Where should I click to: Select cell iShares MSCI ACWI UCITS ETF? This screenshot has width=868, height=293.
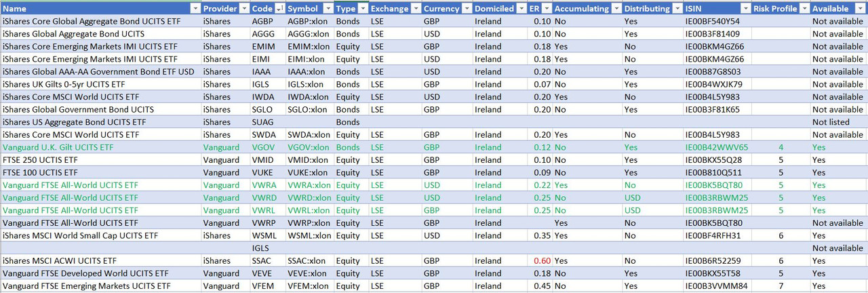click(x=101, y=260)
